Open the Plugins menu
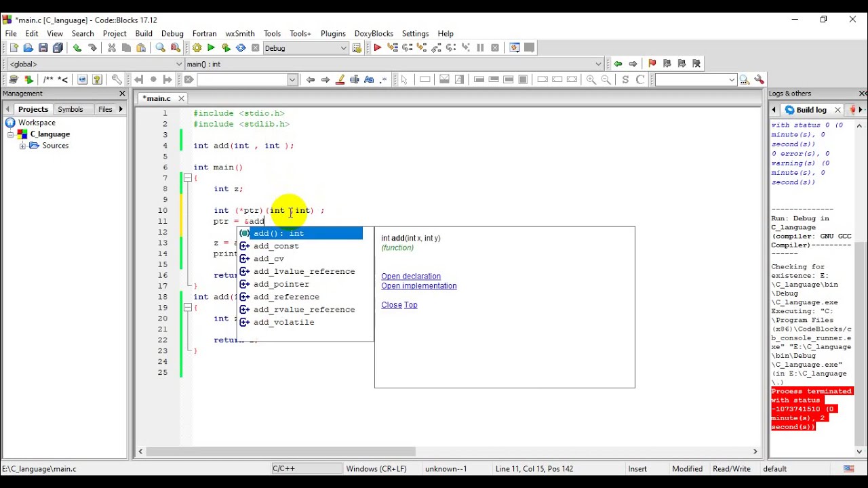The width and height of the screenshot is (868, 488). (333, 33)
